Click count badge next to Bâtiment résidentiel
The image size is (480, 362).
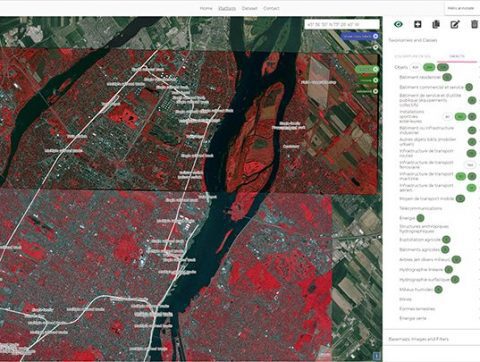447,77
